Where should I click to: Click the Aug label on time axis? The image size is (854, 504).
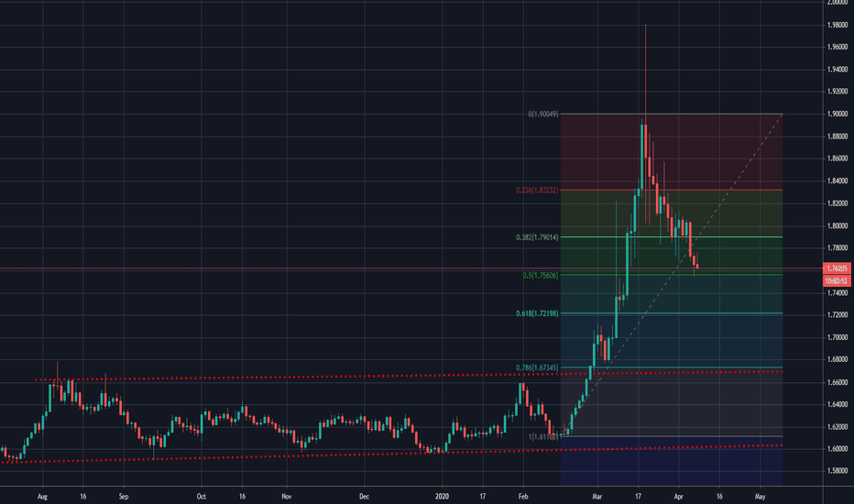[x=42, y=497]
